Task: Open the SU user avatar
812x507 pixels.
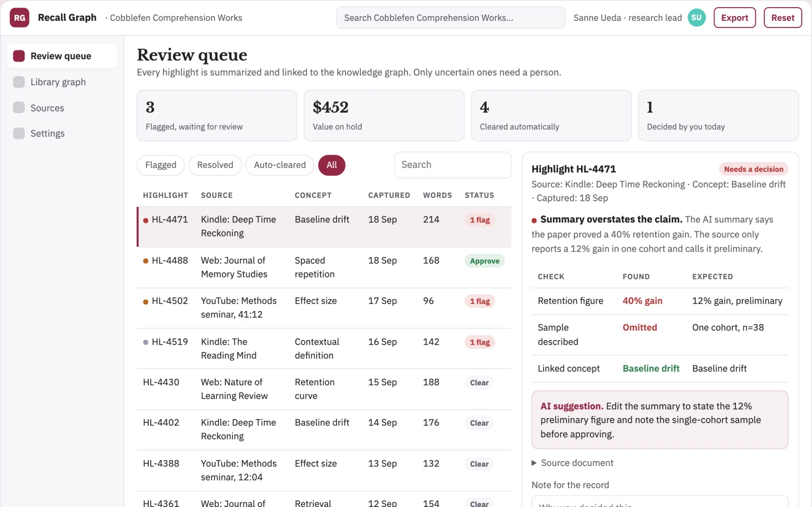Action: (696, 18)
